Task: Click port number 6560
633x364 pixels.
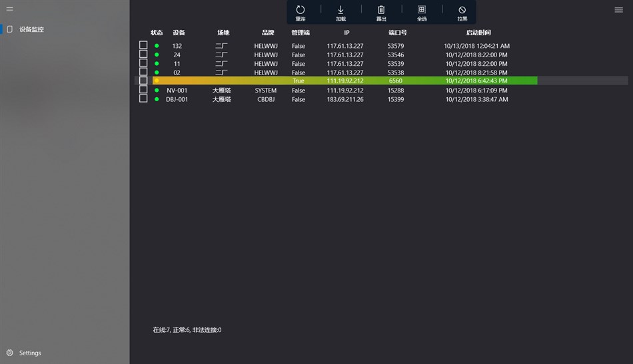Action: point(396,81)
